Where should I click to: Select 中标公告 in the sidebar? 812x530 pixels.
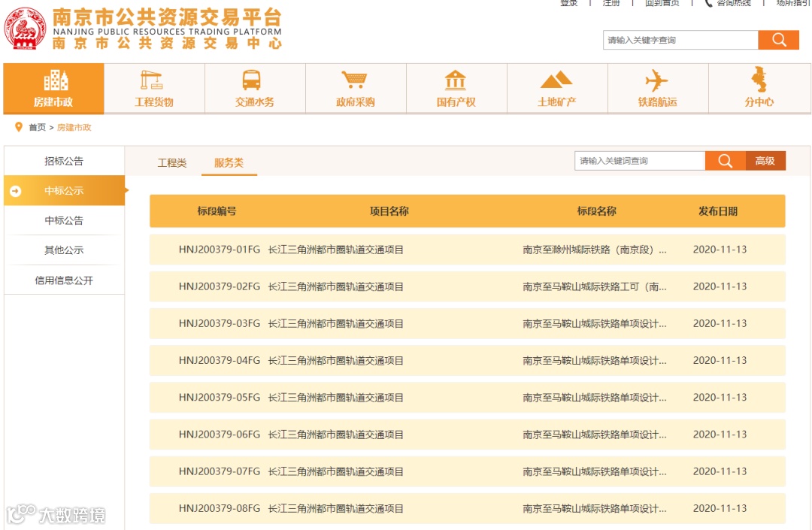click(x=64, y=220)
